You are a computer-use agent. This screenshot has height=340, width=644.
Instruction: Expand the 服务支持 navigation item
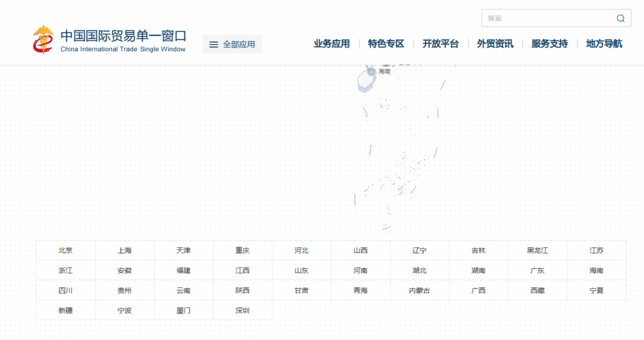(549, 43)
